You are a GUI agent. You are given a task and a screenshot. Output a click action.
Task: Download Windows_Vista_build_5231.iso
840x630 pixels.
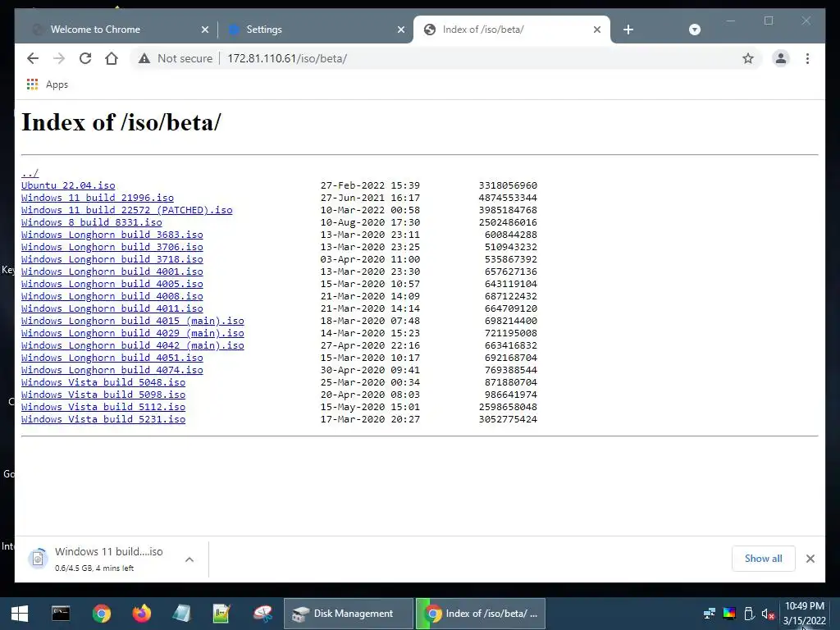(103, 419)
